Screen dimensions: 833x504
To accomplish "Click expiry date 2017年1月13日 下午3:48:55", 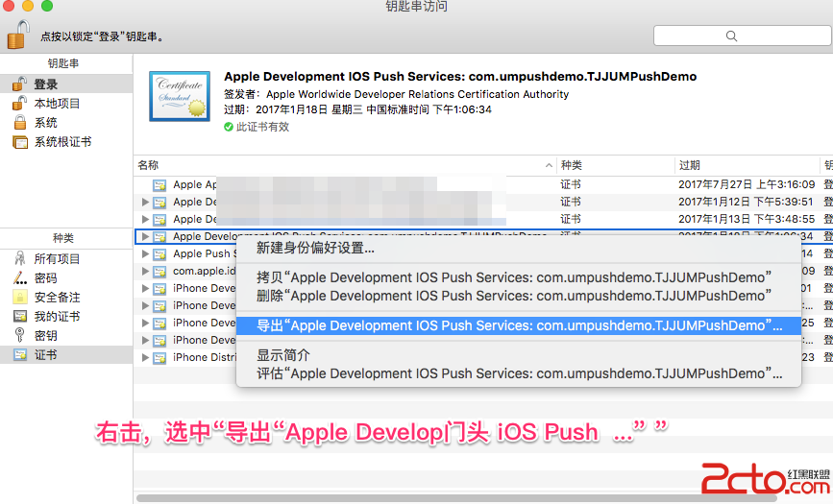I will (x=747, y=219).
